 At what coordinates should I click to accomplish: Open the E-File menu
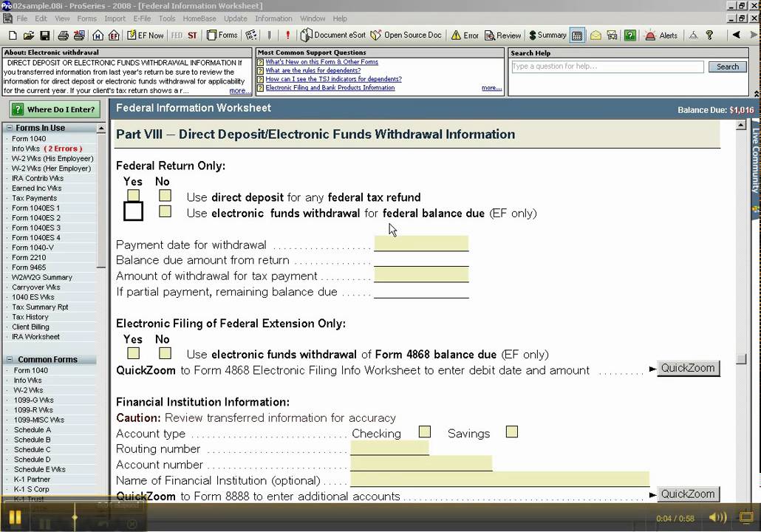142,18
